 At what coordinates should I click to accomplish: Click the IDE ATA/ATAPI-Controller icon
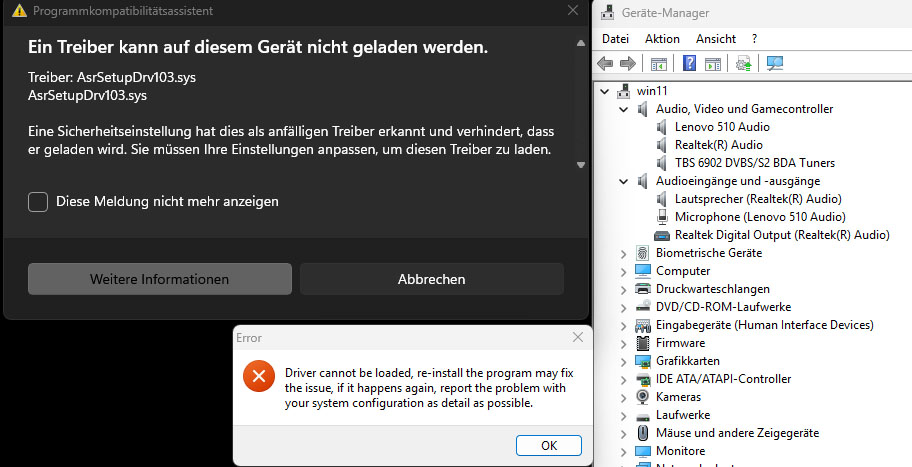click(643, 379)
